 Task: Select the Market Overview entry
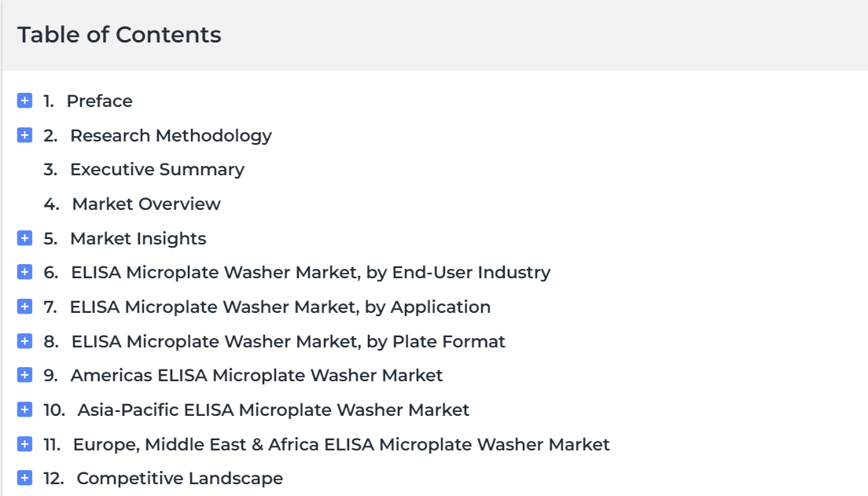coord(146,204)
